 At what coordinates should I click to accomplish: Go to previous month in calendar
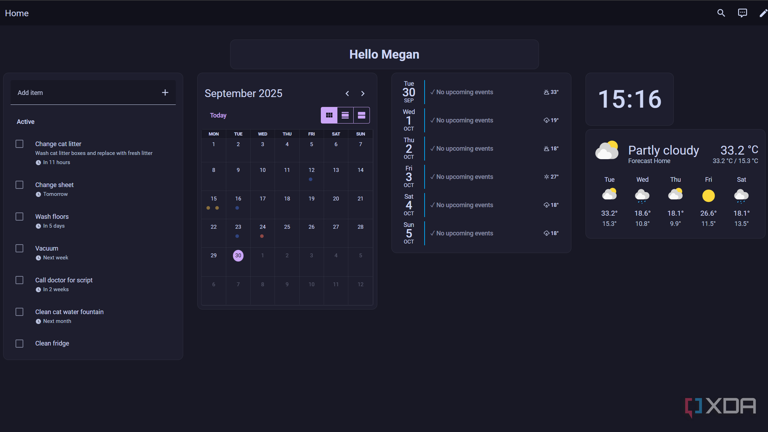coord(347,94)
